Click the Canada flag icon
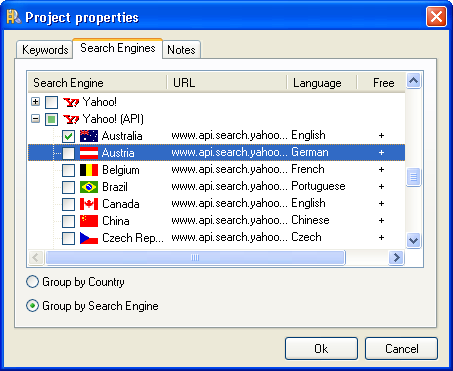 [89, 204]
